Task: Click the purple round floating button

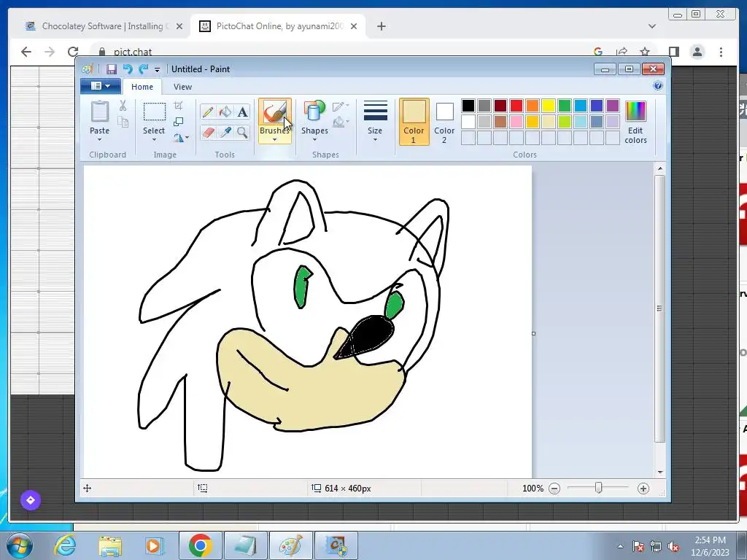Action: pos(31,500)
